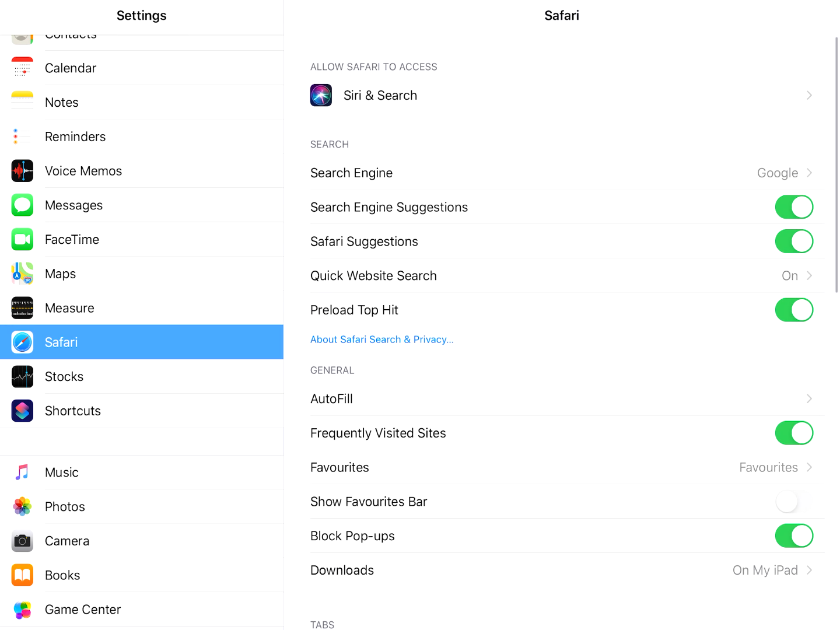Open the AutoFill setting label
The image size is (840, 630).
(x=331, y=399)
